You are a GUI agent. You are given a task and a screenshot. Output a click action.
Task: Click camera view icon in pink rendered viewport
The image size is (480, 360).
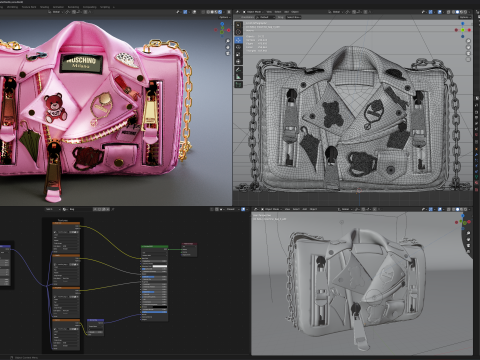(x=228, y=53)
